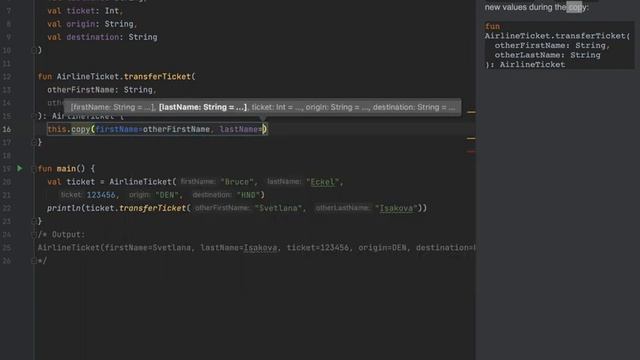Click println on line 22
Viewport: 640px width, 360px height.
click(64, 208)
